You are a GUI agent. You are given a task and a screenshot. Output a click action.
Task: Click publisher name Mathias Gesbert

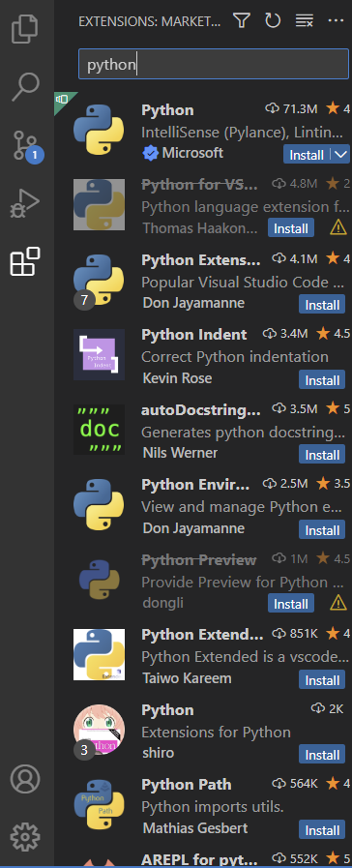pyautogui.click(x=195, y=828)
